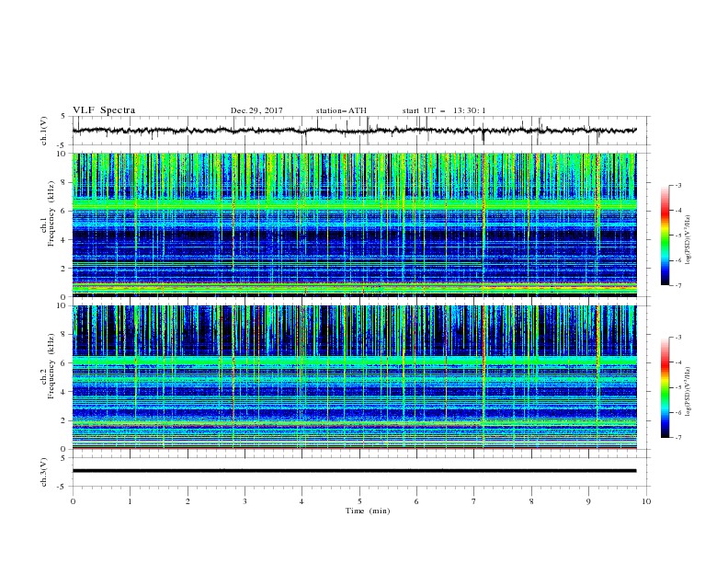Image resolution: width=728 pixels, height=563 pixels.
Task: Click time axis tick label "6"
Action: click(416, 501)
